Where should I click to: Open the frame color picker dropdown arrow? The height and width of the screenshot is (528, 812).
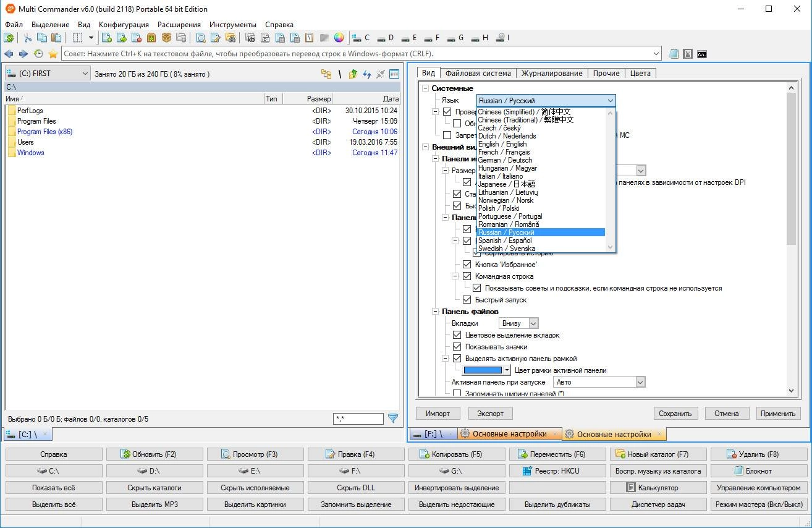507,370
